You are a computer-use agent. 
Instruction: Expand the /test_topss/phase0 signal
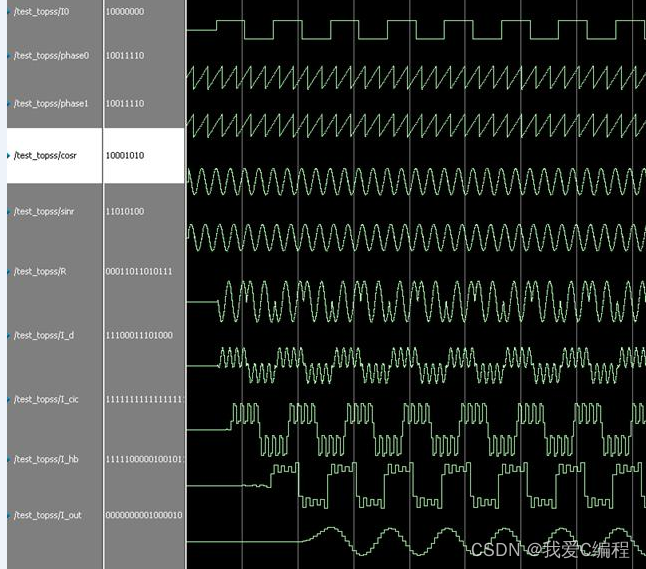(x=9, y=56)
